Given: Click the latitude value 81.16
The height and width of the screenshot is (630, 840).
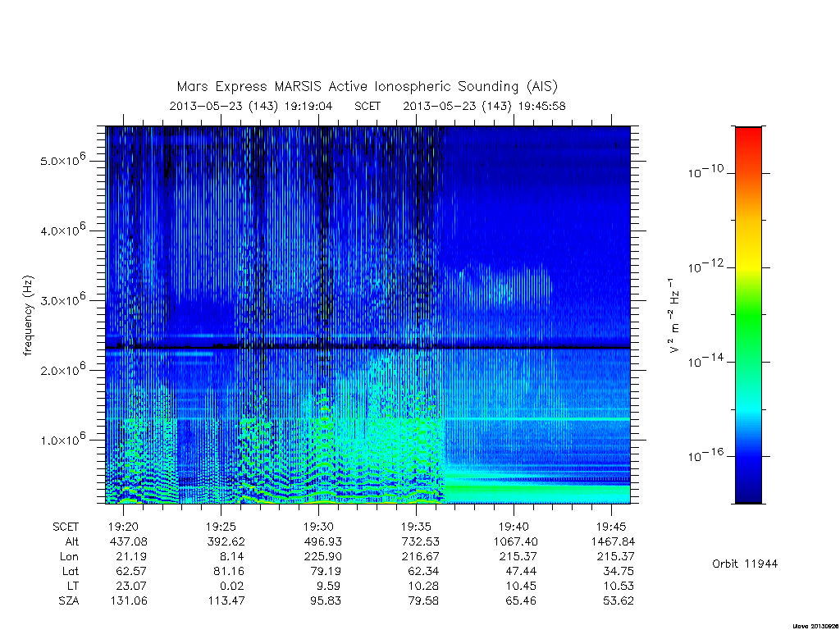Looking at the screenshot, I should pyautogui.click(x=229, y=571).
